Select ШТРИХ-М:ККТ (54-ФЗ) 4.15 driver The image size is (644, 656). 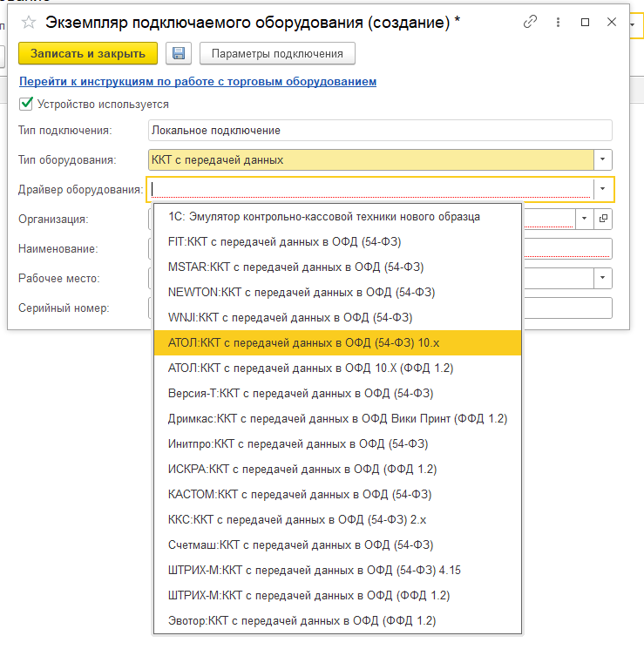pos(338,571)
